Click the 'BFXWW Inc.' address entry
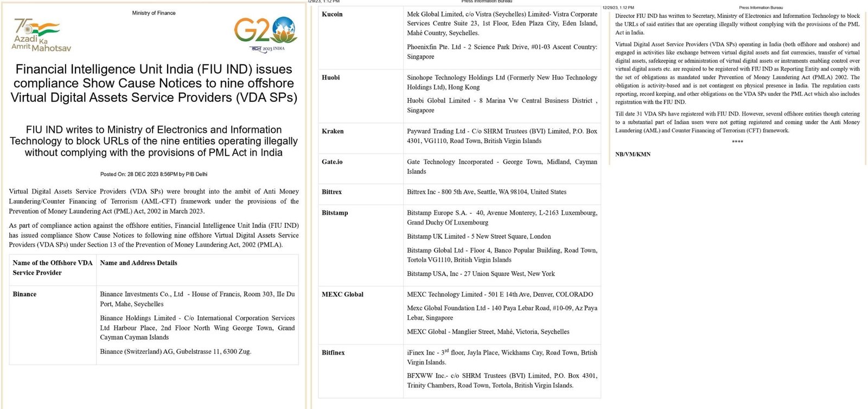The width and height of the screenshot is (868, 409). [502, 380]
